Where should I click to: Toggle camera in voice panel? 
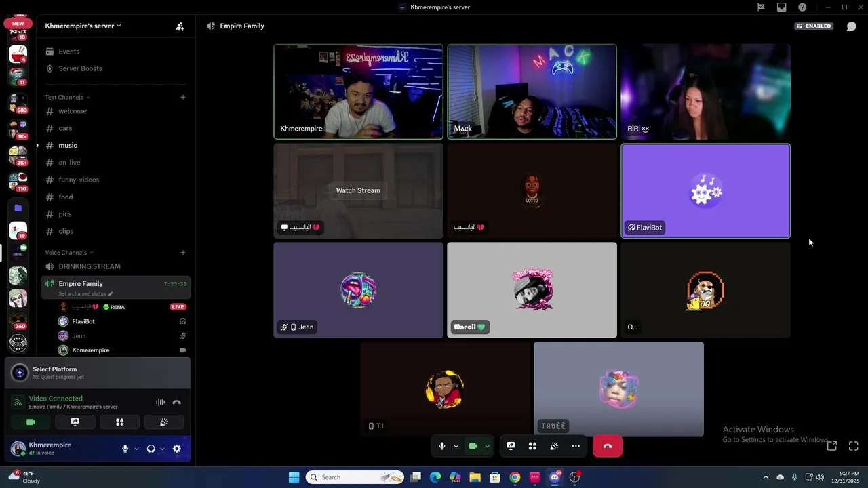(31, 422)
